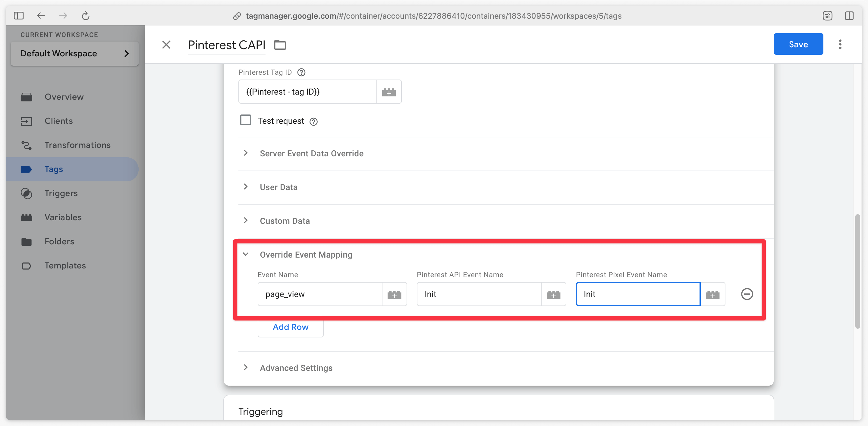
Task: Click the vertical page scrollbar
Action: tap(857, 271)
